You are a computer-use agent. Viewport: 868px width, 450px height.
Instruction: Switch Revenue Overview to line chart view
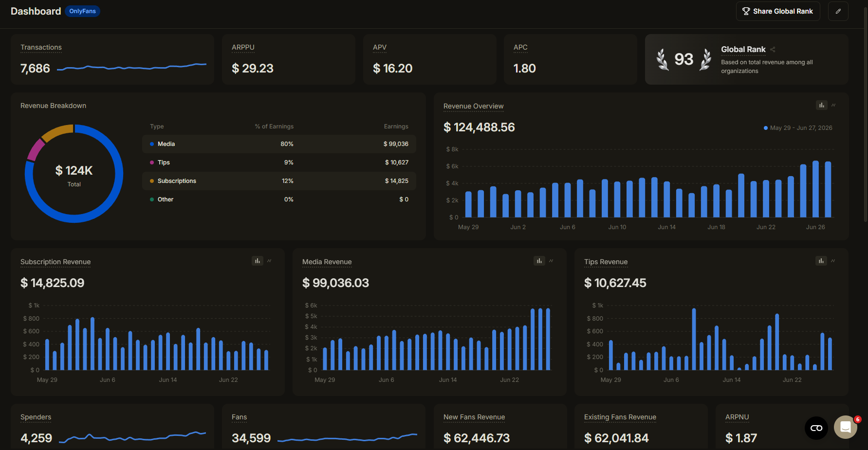pyautogui.click(x=833, y=105)
